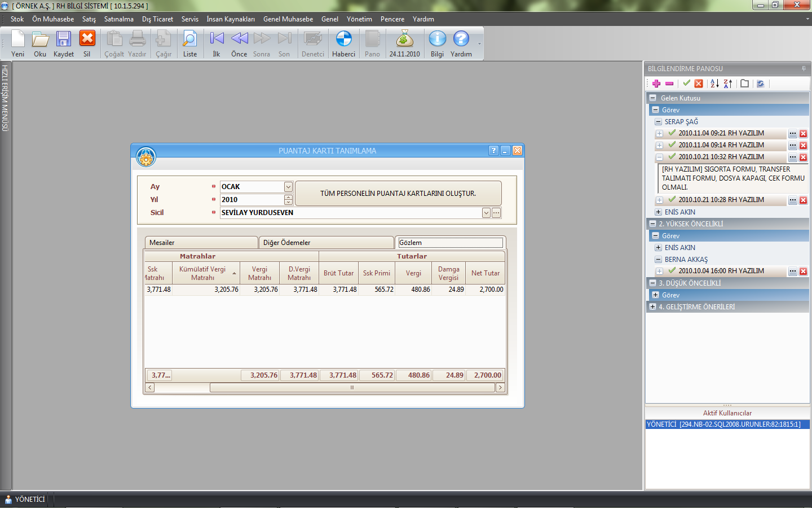
Task: Click the Kaydet save icon
Action: [x=63, y=40]
